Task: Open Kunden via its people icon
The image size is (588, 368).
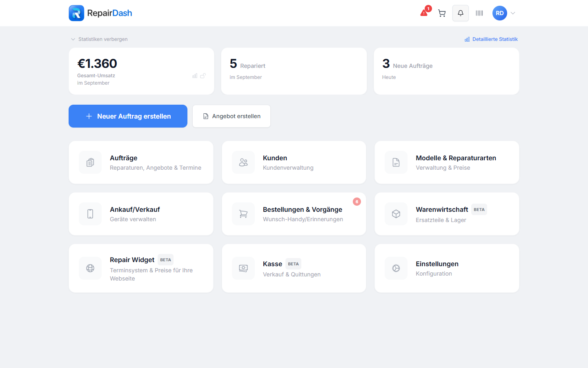Action: 243,162
